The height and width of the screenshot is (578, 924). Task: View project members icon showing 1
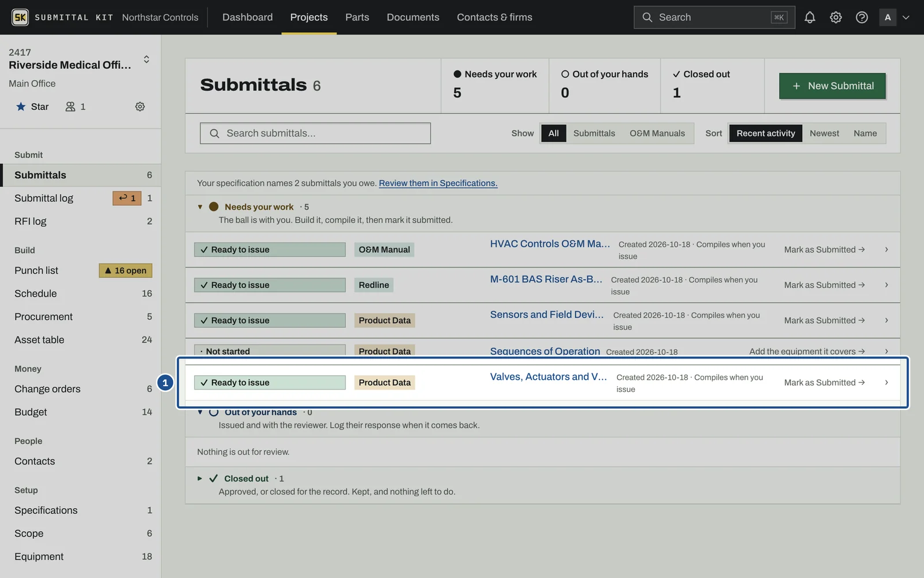coord(76,106)
